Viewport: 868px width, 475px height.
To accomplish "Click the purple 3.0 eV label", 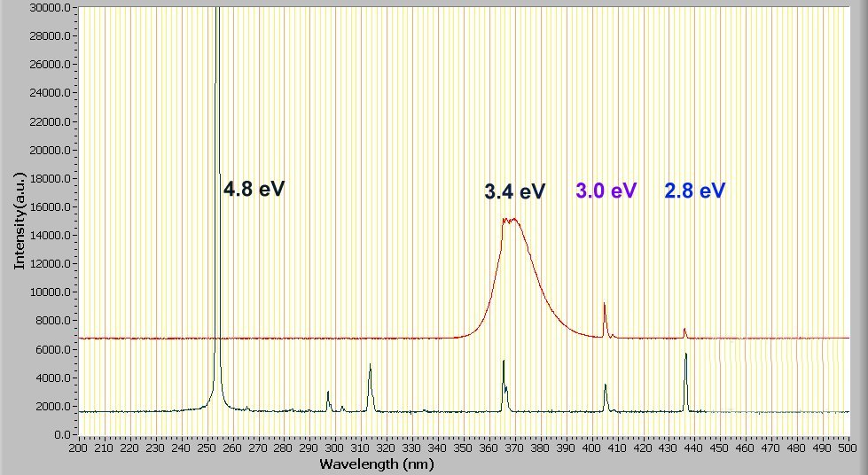I will (x=606, y=191).
